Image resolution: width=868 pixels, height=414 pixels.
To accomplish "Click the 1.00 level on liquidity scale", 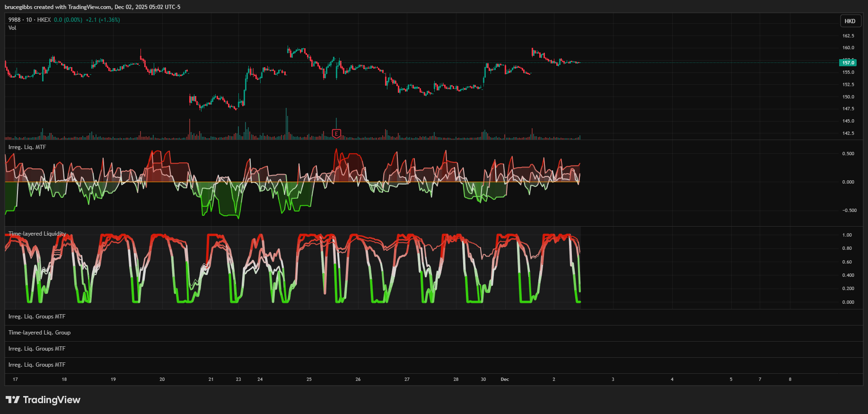I will coord(847,235).
